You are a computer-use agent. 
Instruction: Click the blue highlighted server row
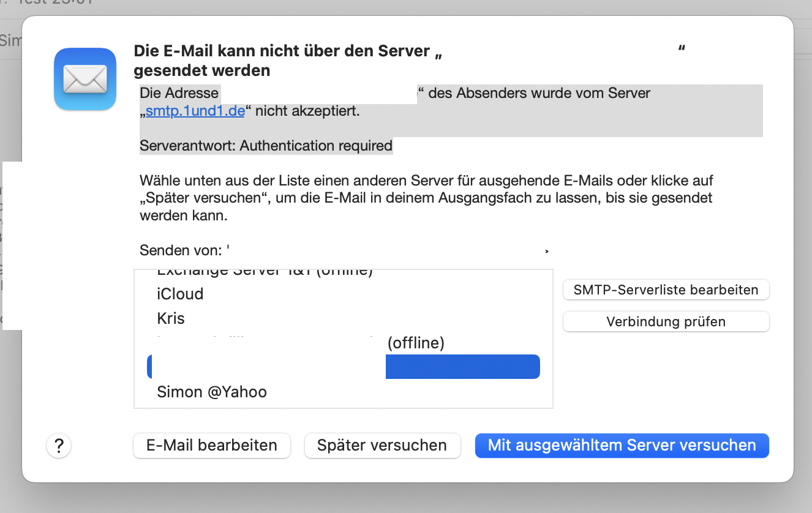[462, 366]
